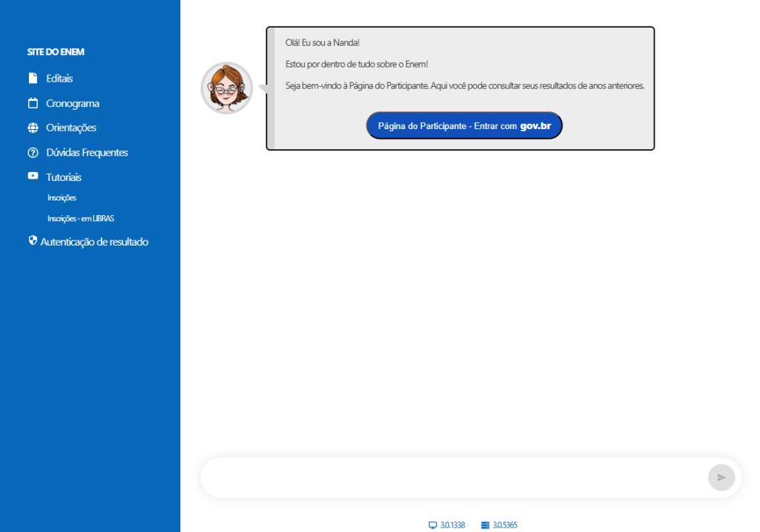
Task: Click the version number 3.0.1338
Action: (453, 525)
